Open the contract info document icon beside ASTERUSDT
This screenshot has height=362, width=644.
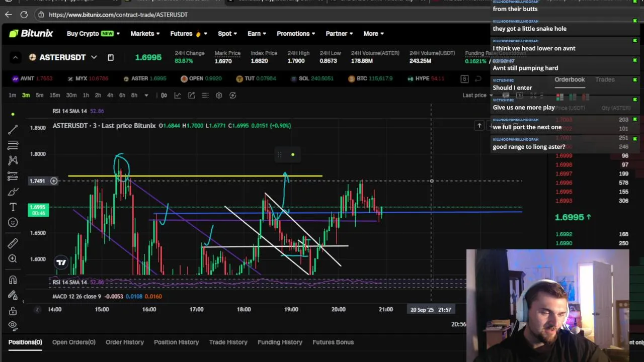coord(111,57)
